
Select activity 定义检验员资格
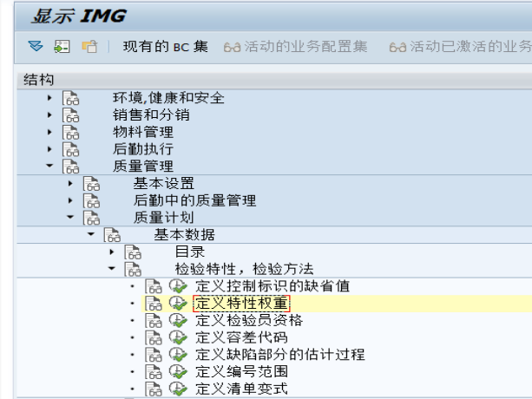point(249,320)
